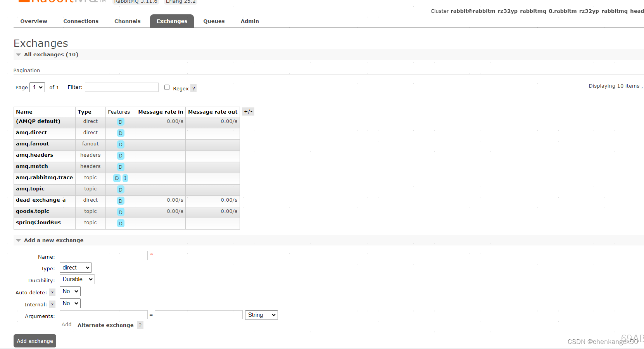Open the amq.rabbitmq.trace exchange

(44, 178)
